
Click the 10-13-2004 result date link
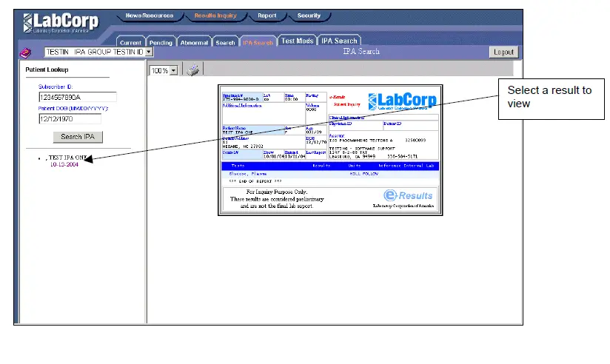pyautogui.click(x=64, y=164)
